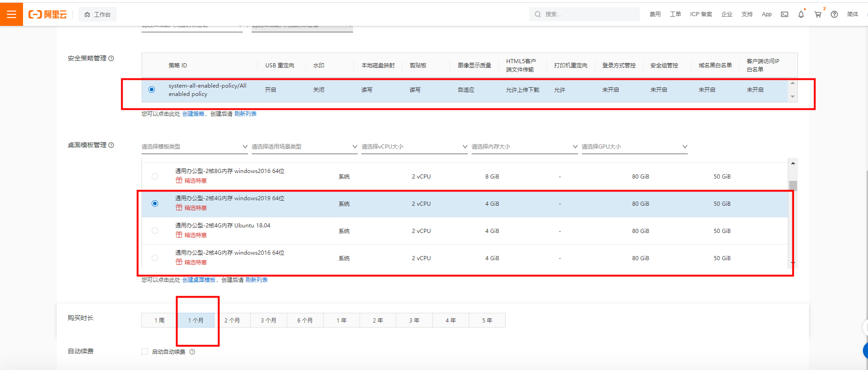Select 2核4G内存 windows2016 template radio

155,258
